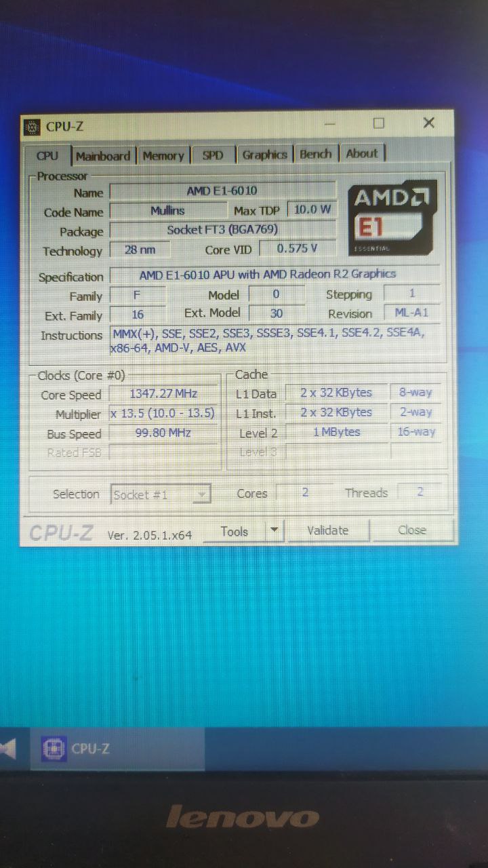Click the Validate button
This screenshot has width=488, height=868.
pos(327,530)
